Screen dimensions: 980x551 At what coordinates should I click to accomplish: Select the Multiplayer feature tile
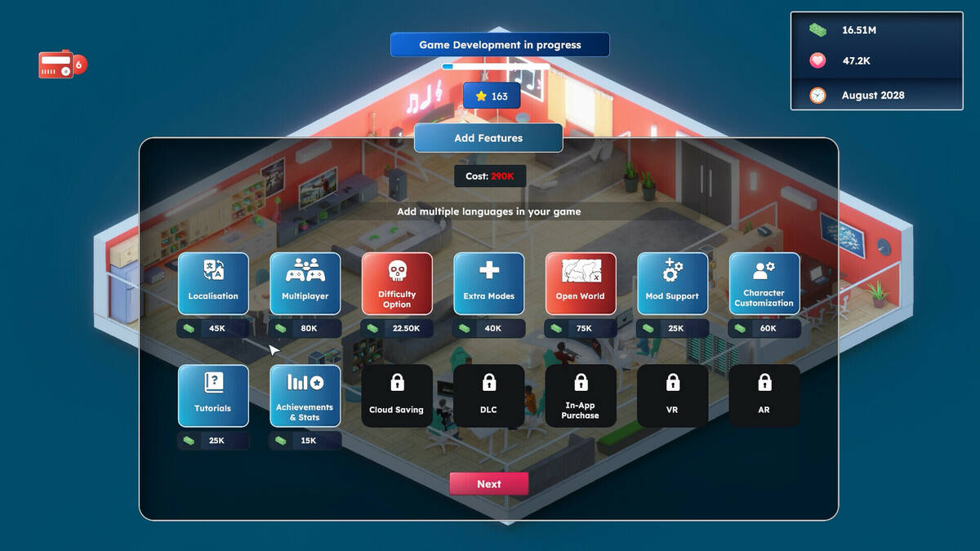(x=305, y=283)
